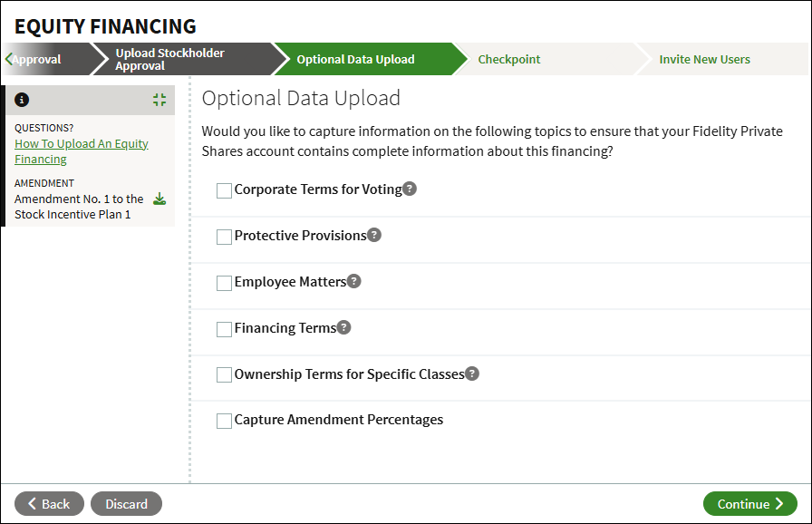The image size is (812, 524).
Task: Enable Capture Amendment Percentages checkbox
Action: tap(224, 421)
